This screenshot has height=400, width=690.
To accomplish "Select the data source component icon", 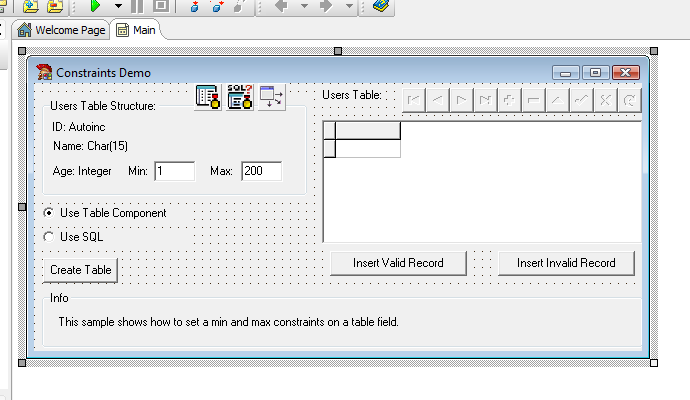I will [x=271, y=97].
